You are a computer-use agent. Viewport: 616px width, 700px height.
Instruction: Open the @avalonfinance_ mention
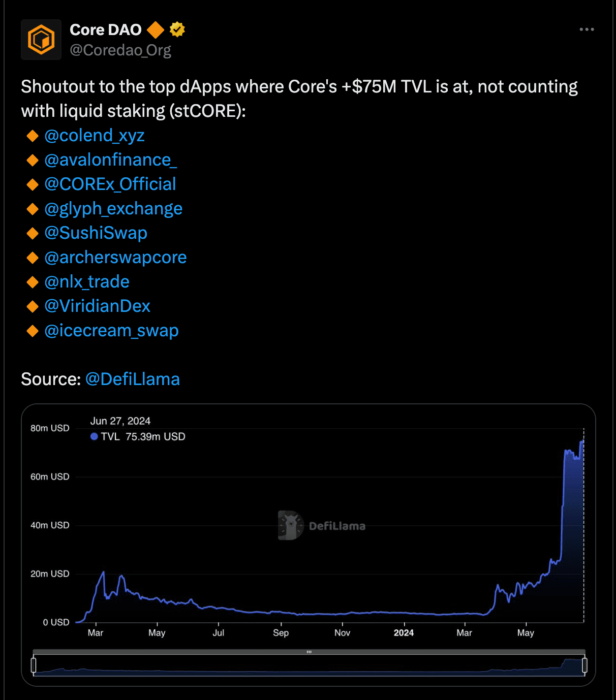pos(111,160)
